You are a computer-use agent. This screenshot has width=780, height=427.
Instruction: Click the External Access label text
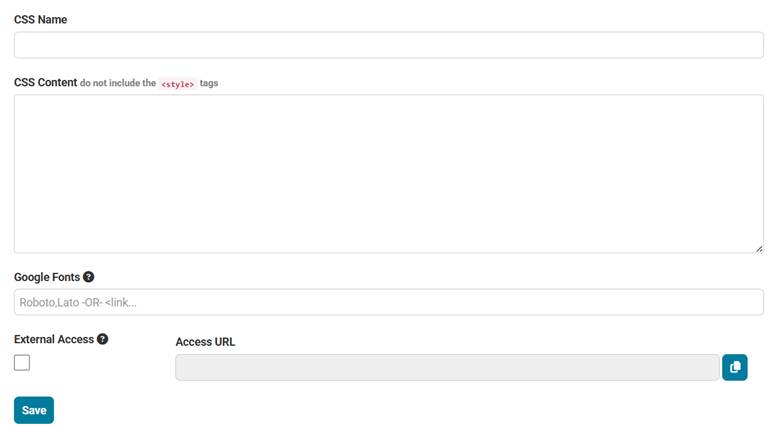[54, 339]
